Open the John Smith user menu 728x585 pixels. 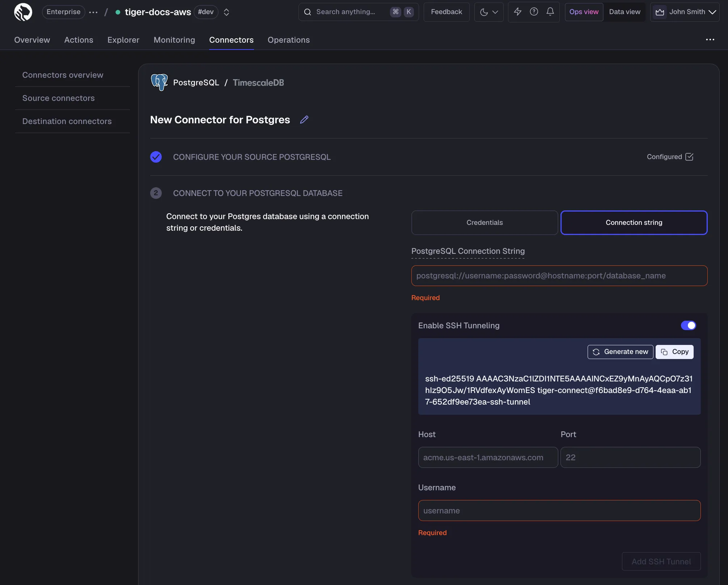point(685,12)
